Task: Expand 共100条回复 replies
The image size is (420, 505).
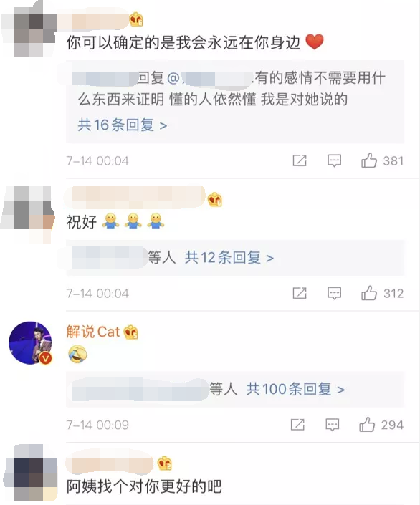Action: pyautogui.click(x=295, y=389)
